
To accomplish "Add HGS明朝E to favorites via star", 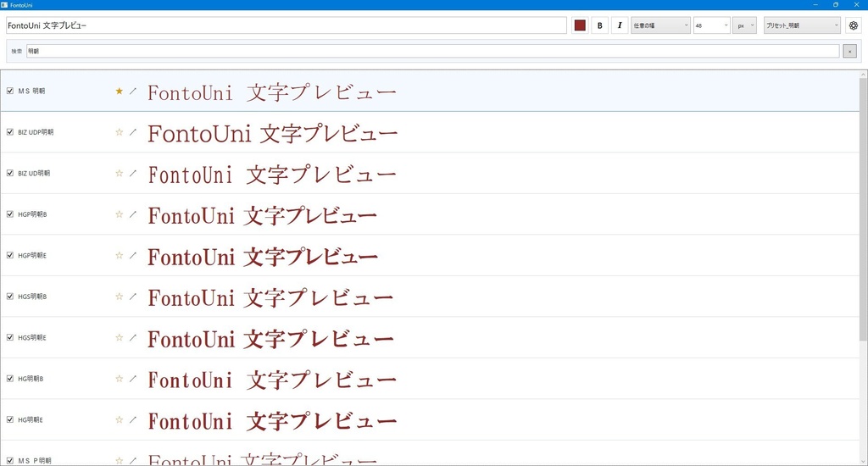I will coord(119,337).
